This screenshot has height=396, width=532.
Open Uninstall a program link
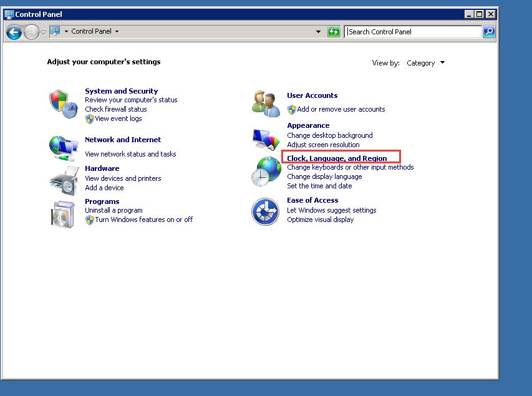tap(114, 211)
